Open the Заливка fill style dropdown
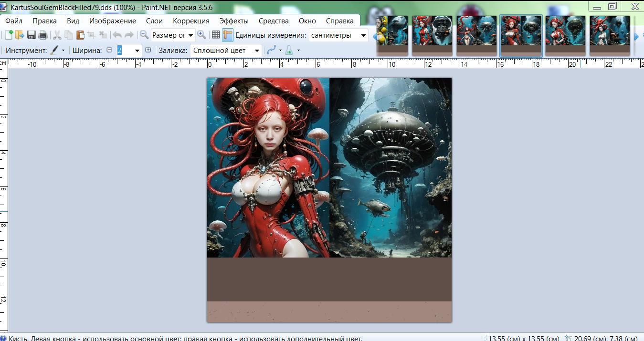This screenshot has width=644, height=341. (257, 51)
